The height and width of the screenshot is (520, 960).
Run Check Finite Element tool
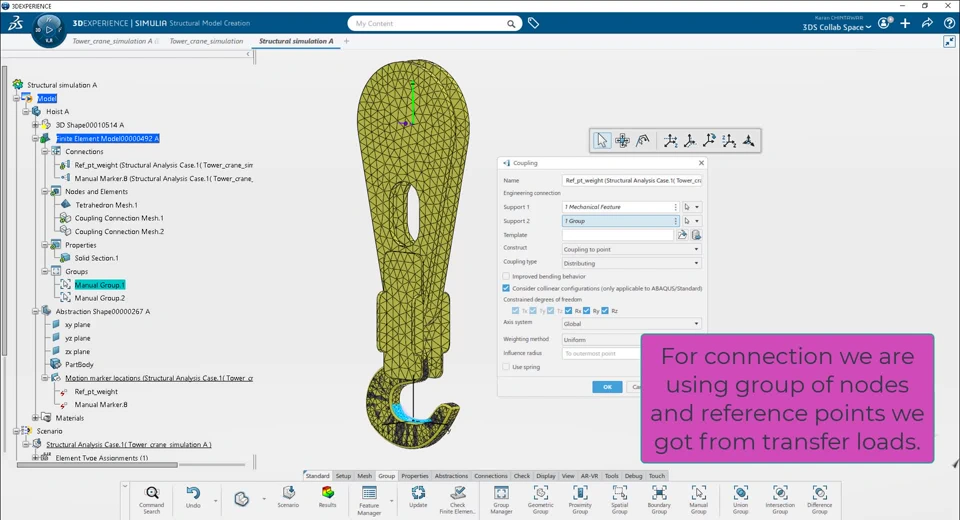click(458, 494)
